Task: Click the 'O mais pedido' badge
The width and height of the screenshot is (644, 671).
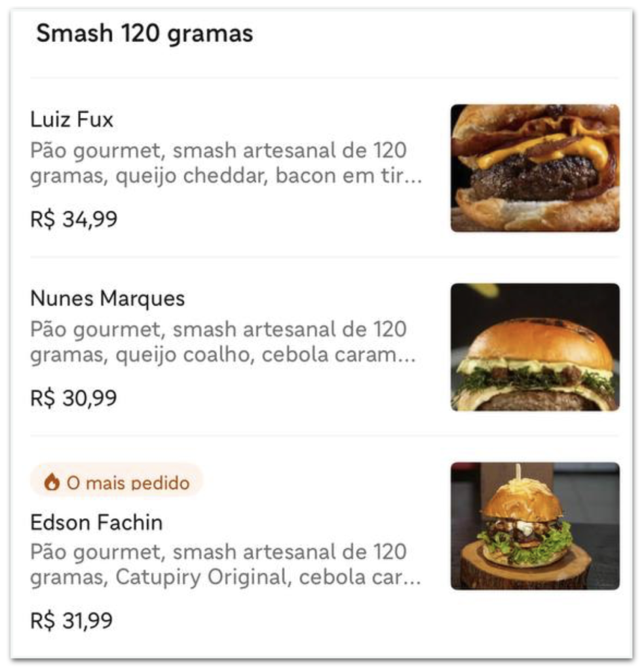Action: point(116,482)
